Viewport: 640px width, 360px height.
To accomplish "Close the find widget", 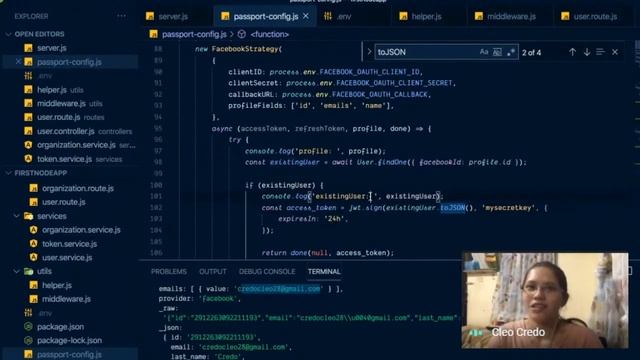I will pyautogui.click(x=615, y=52).
